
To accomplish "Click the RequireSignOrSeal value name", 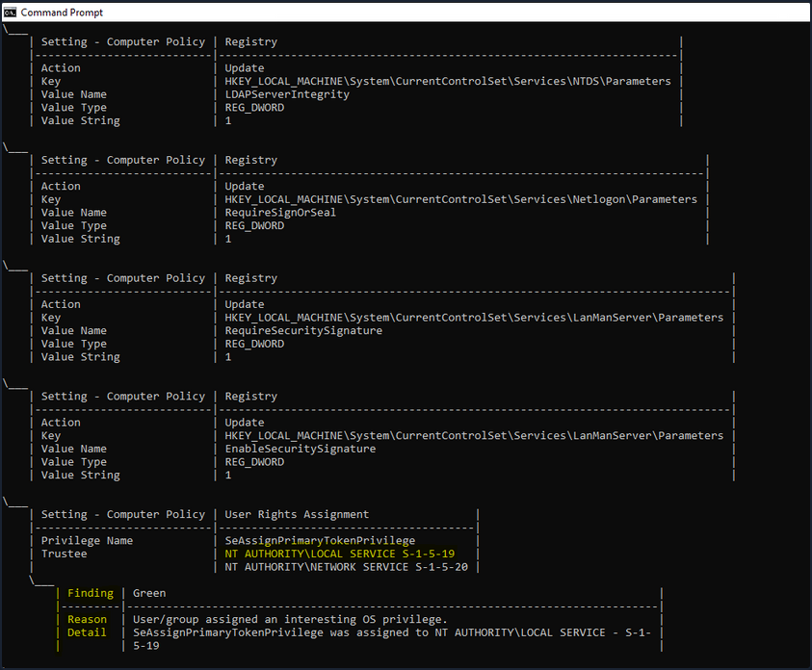I will [x=280, y=213].
